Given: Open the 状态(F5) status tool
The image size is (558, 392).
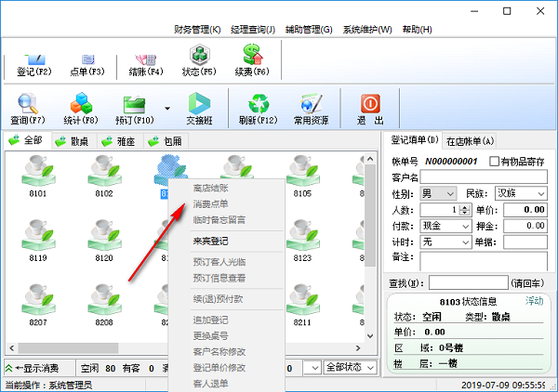Looking at the screenshot, I should 199,60.
